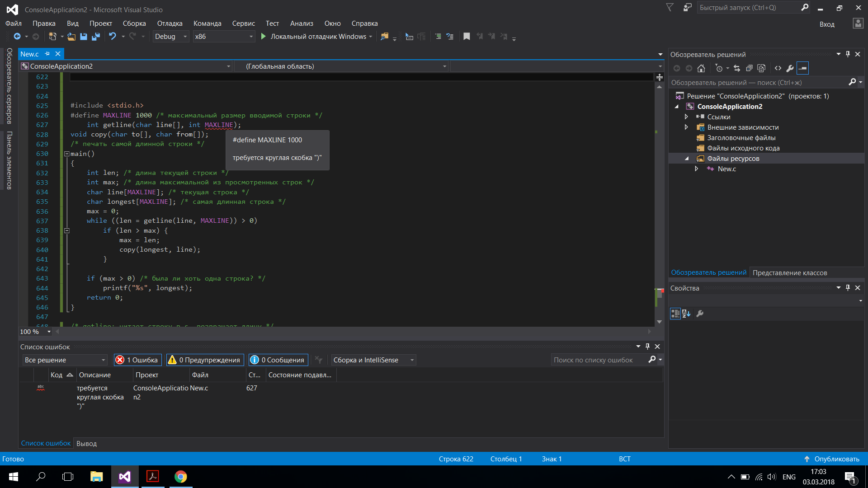
Task: Open the Файл menu
Action: point(14,23)
